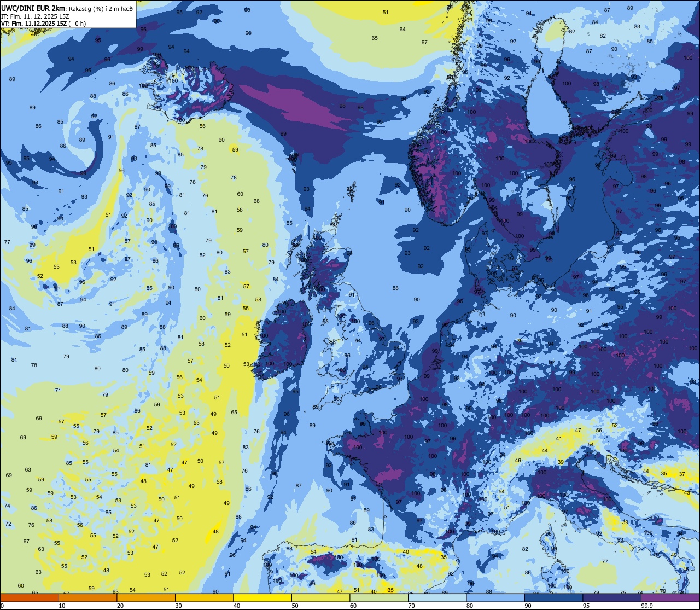This screenshot has height=610, width=700.
Task: Click the "UWC/DINI EUR 2km" model title
Action: (34, 8)
